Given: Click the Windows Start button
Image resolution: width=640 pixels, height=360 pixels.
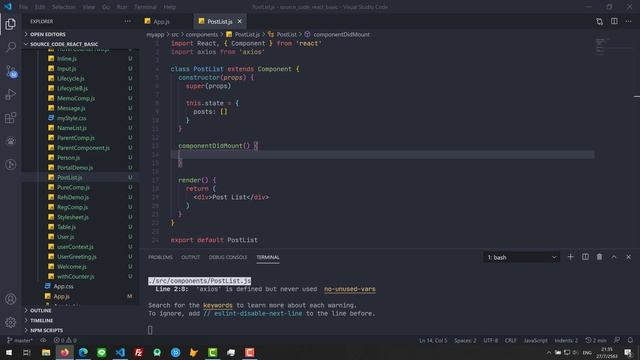Looking at the screenshot, I should click(9, 352).
